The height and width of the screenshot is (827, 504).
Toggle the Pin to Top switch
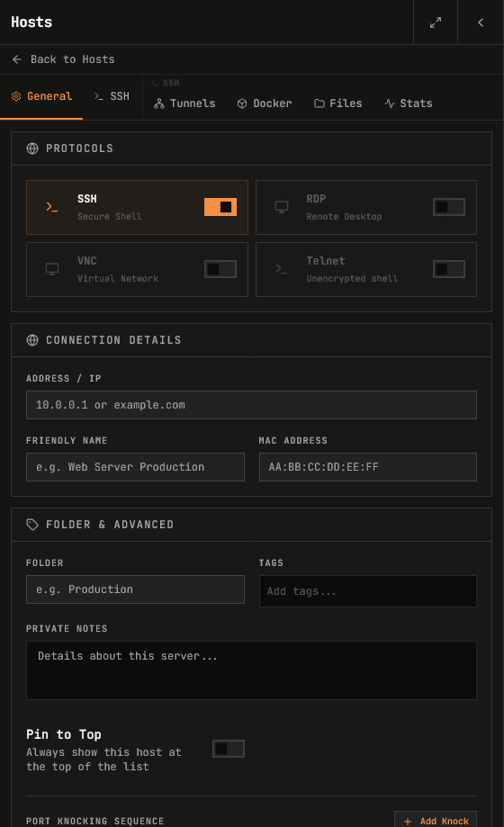(x=228, y=749)
